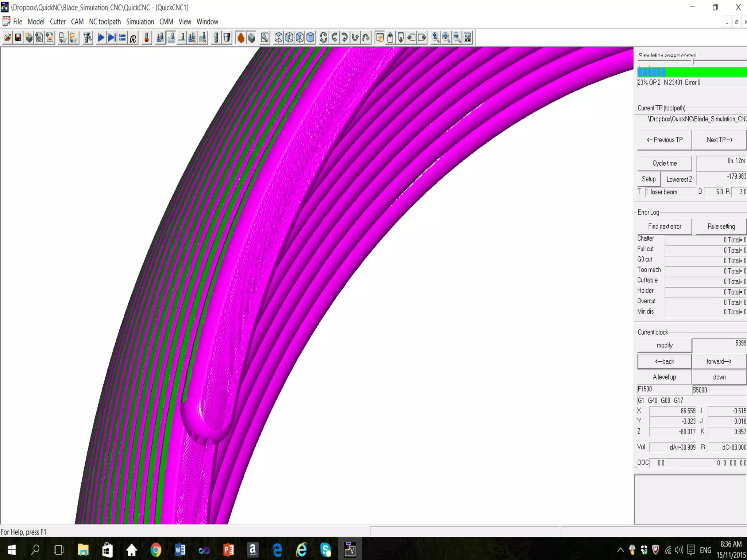Click the pan hand tool icon
The width and height of the screenshot is (747, 560).
[x=380, y=38]
